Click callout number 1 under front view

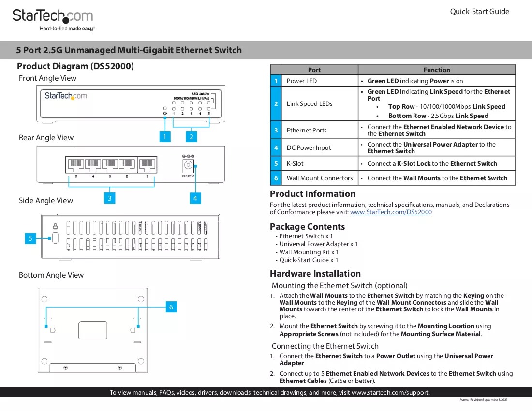[165, 137]
